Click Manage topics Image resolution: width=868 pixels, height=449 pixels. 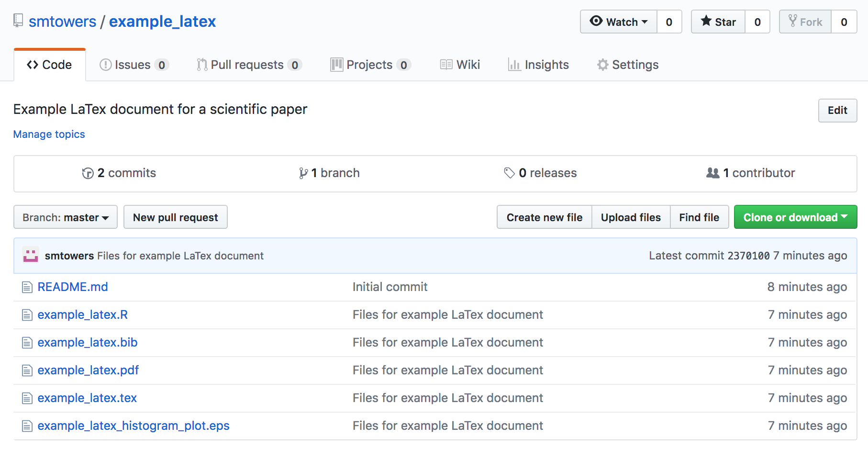click(49, 135)
